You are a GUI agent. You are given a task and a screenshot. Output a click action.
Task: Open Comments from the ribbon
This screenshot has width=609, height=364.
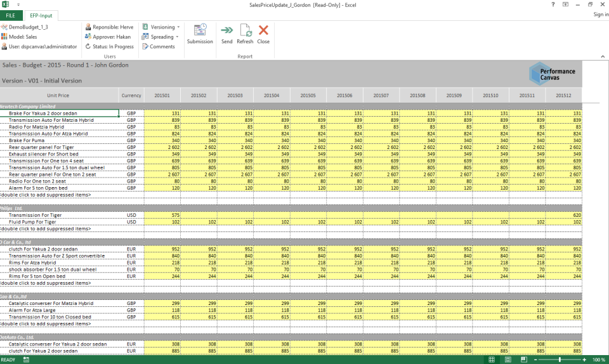click(x=159, y=46)
